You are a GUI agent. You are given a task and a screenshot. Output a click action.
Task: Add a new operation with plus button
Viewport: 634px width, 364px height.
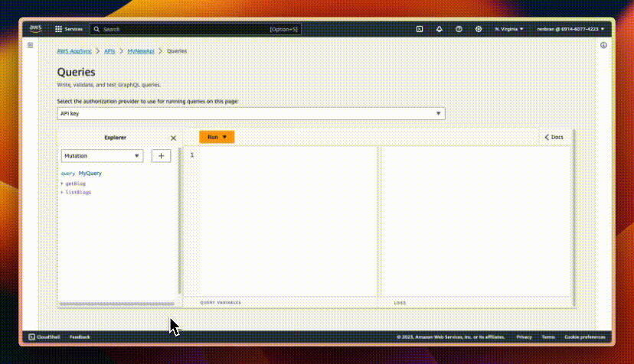tap(161, 156)
